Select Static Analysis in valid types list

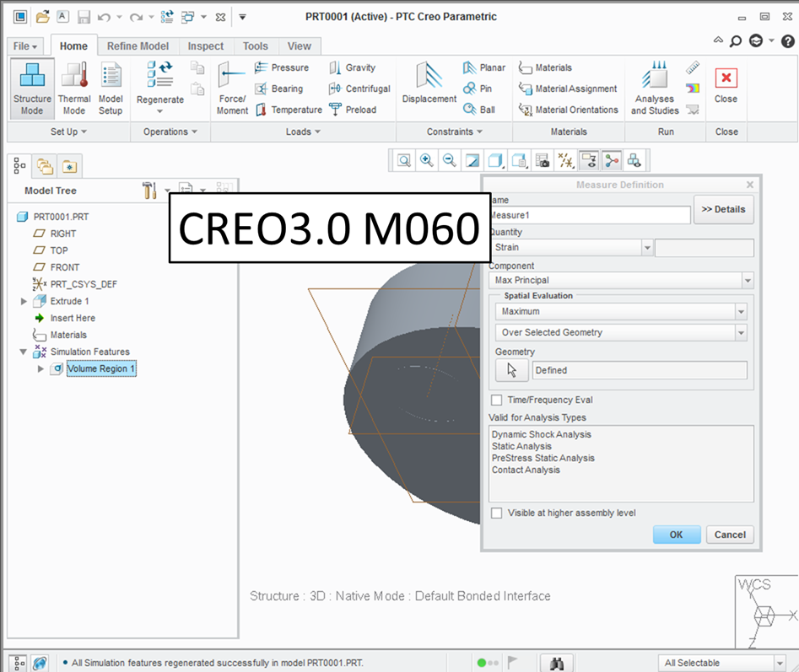[521, 446]
